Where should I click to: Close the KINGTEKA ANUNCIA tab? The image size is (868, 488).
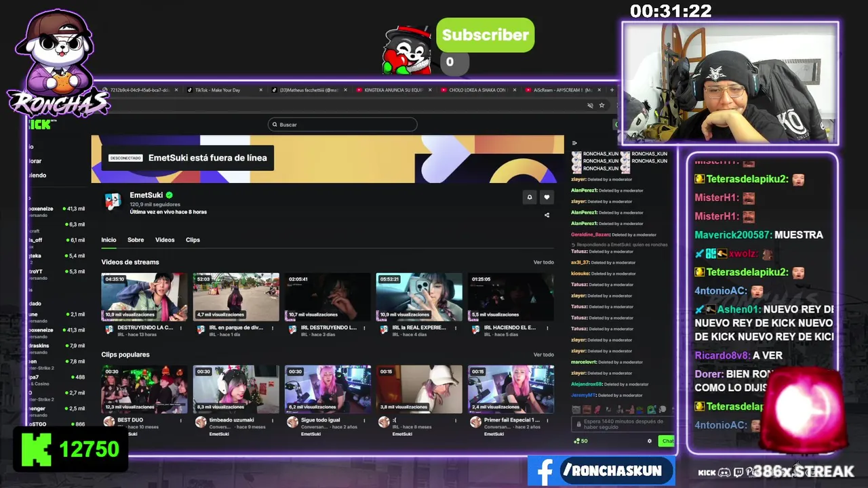coord(431,89)
